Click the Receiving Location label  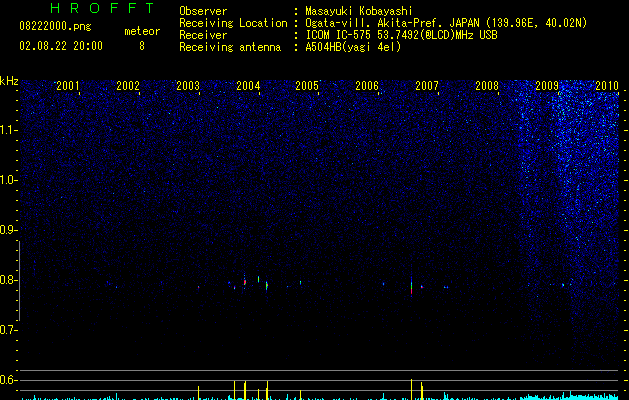233,23
